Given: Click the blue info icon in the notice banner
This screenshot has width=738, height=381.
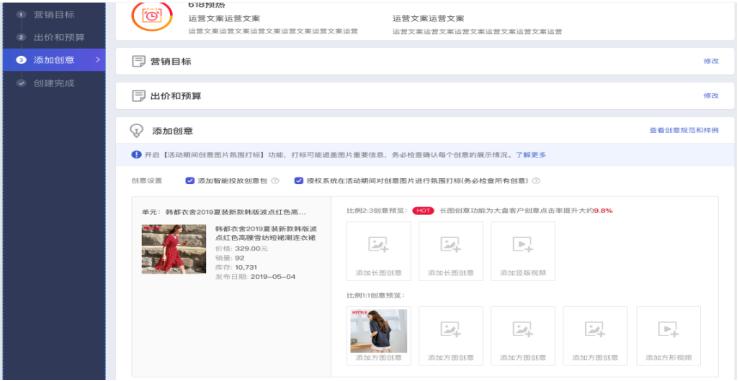Looking at the screenshot, I should pyautogui.click(x=136, y=154).
